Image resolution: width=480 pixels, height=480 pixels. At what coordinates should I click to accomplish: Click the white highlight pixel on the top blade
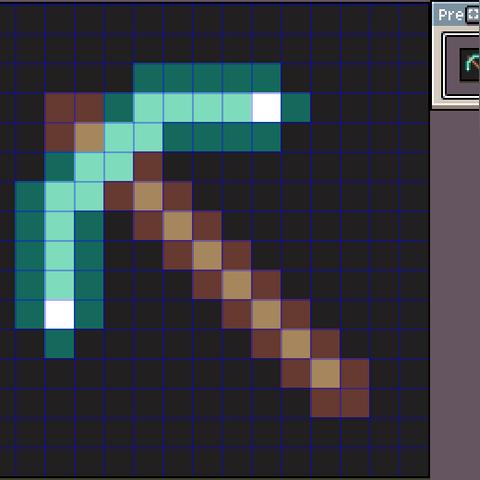266,107
